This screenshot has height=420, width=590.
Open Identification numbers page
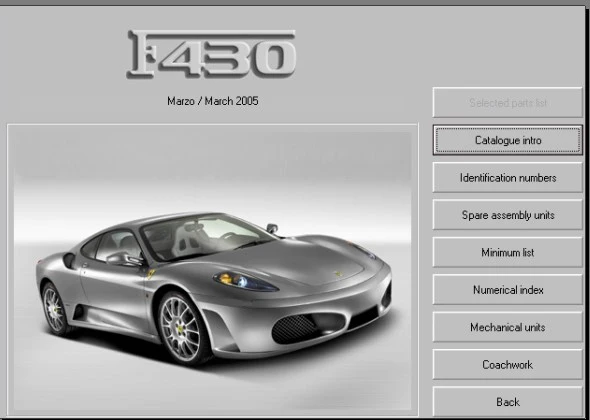click(x=508, y=177)
